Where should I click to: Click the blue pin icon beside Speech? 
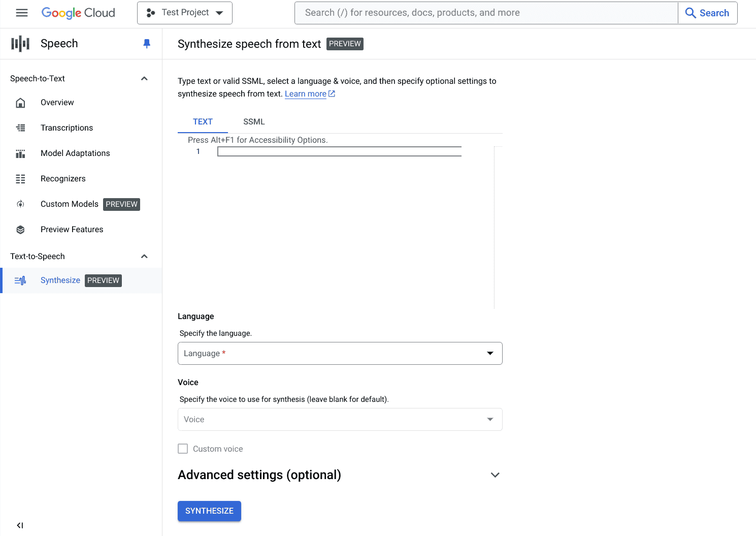(x=147, y=44)
